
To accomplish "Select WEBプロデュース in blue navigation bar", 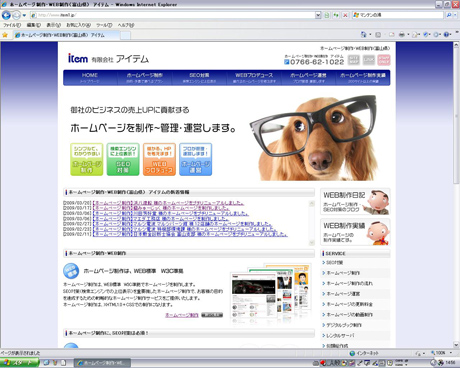I will 254,78.
